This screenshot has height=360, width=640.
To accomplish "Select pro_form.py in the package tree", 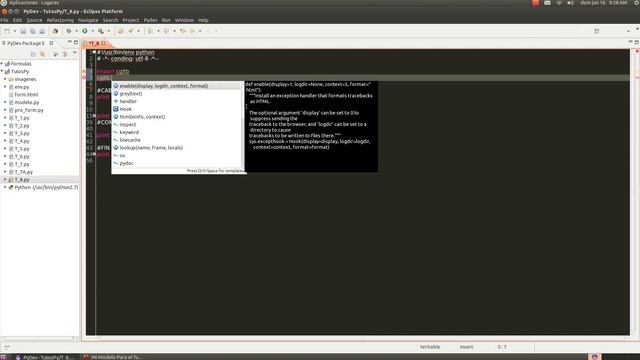I will click(29, 110).
